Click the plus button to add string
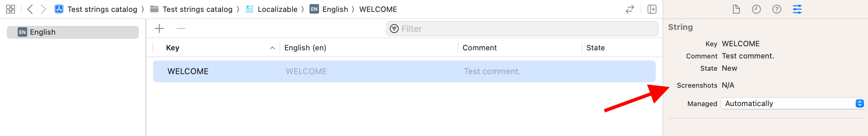Image resolution: width=868 pixels, height=136 pixels. (159, 29)
